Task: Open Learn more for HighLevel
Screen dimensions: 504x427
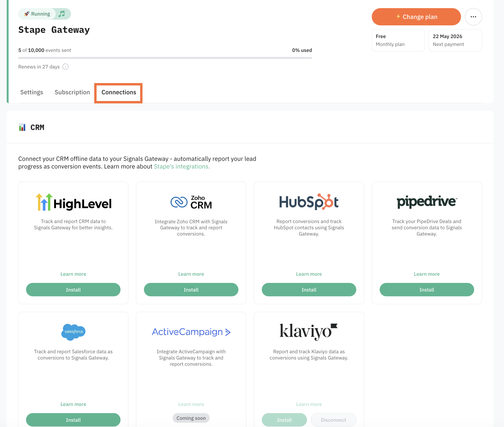Action: pos(73,274)
